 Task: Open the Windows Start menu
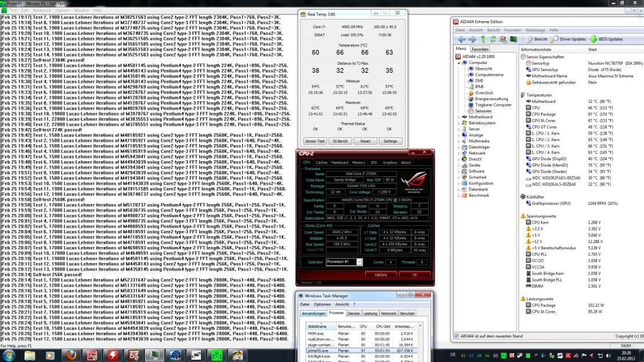[x=9, y=355]
